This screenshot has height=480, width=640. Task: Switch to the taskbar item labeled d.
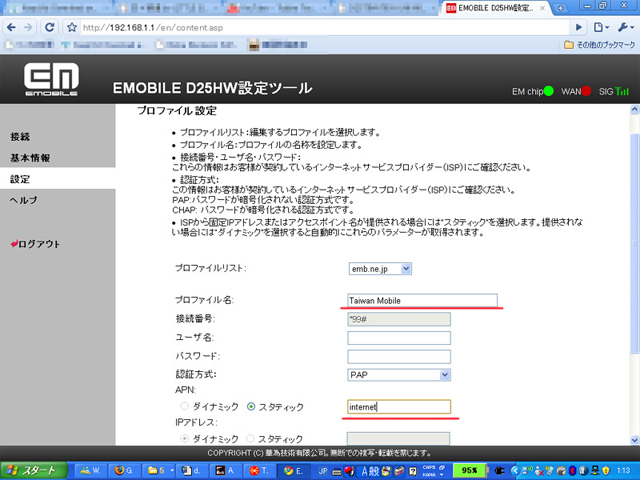click(191, 471)
